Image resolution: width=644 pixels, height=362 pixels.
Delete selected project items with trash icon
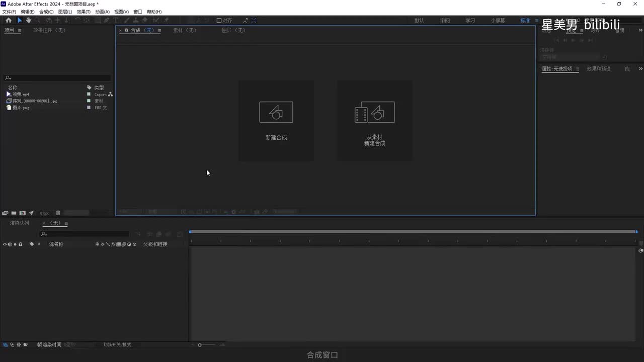click(58, 213)
